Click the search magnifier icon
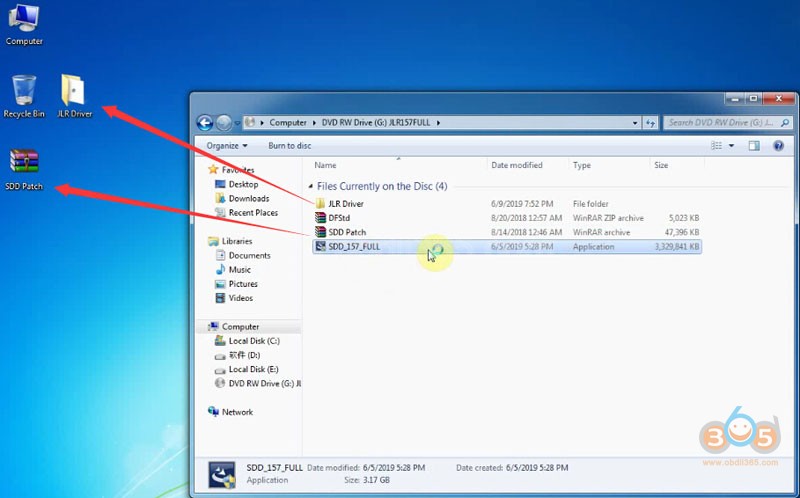Screen dimensions: 800x498 coord(785,122)
